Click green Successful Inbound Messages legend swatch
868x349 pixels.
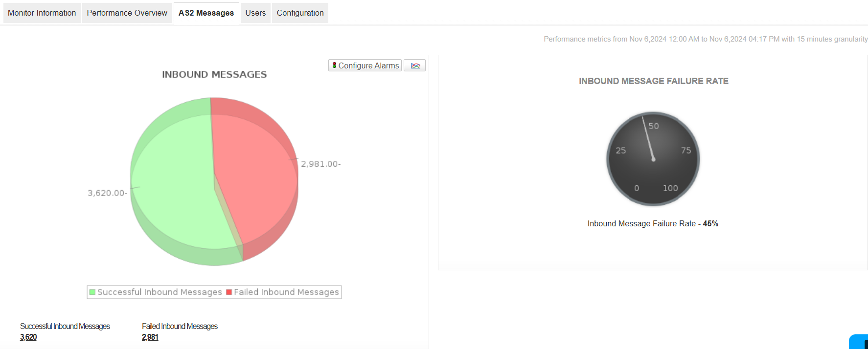tap(92, 292)
